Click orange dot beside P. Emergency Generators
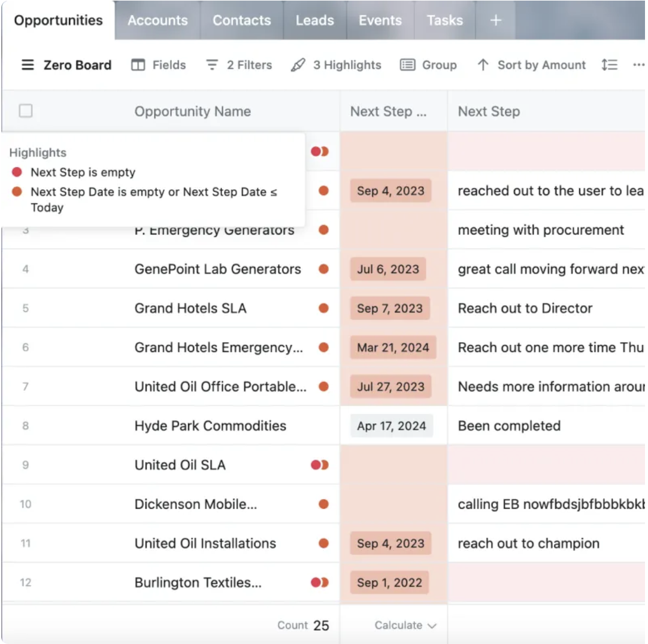The height and width of the screenshot is (644, 648). (x=323, y=230)
